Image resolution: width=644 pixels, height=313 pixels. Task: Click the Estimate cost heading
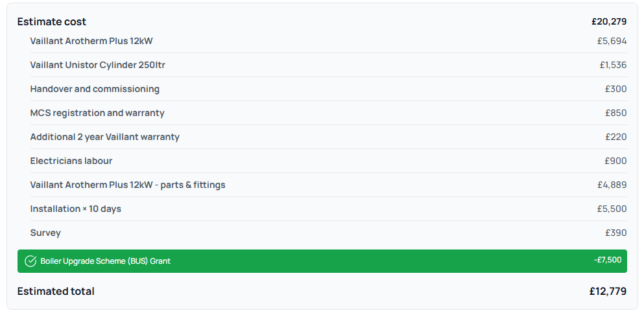pyautogui.click(x=52, y=22)
